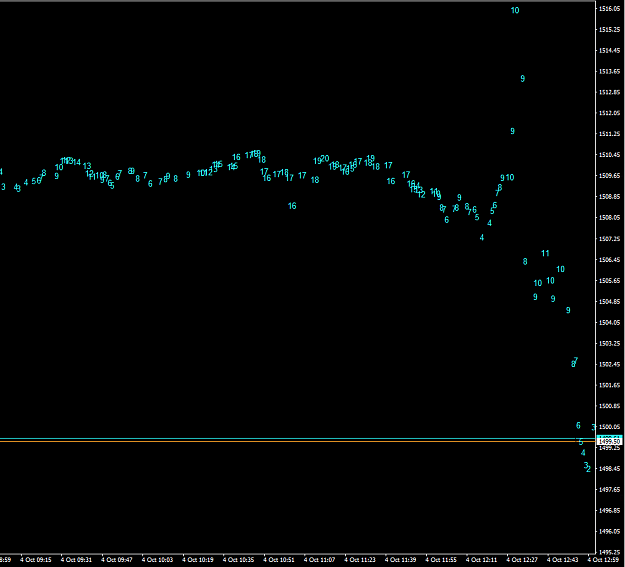Click the 1509.65 price axis label

pos(609,176)
